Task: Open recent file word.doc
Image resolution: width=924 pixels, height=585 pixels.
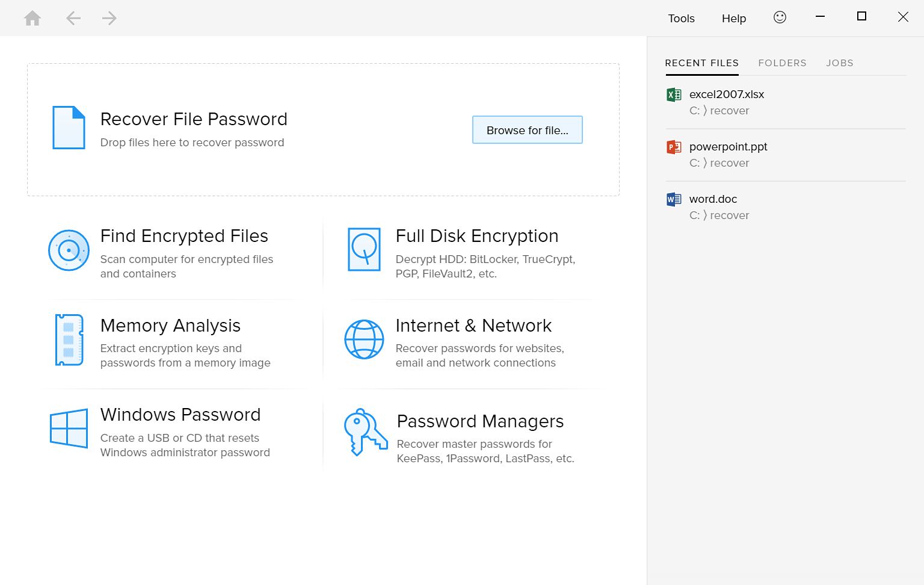Action: coord(786,207)
